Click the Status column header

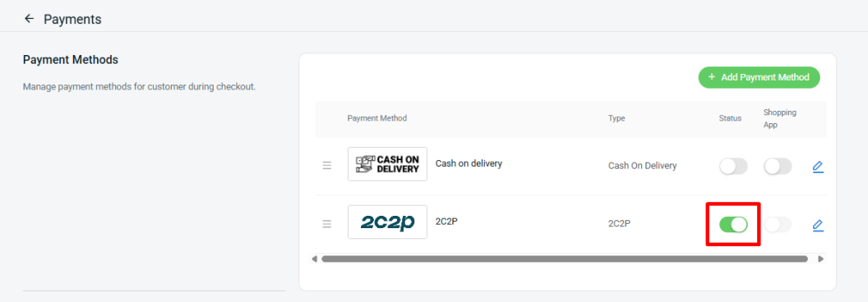tap(730, 118)
